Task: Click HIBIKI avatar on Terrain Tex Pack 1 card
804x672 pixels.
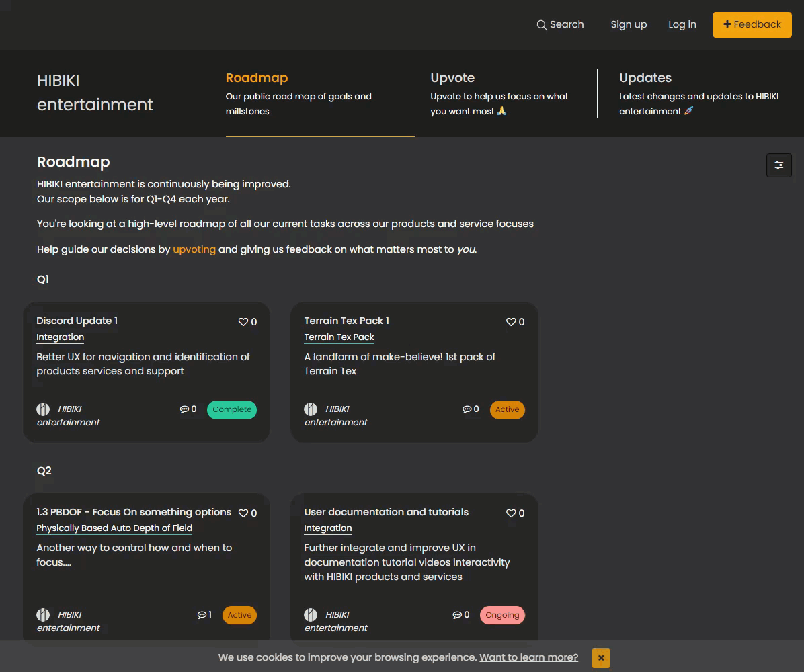Action: click(311, 409)
